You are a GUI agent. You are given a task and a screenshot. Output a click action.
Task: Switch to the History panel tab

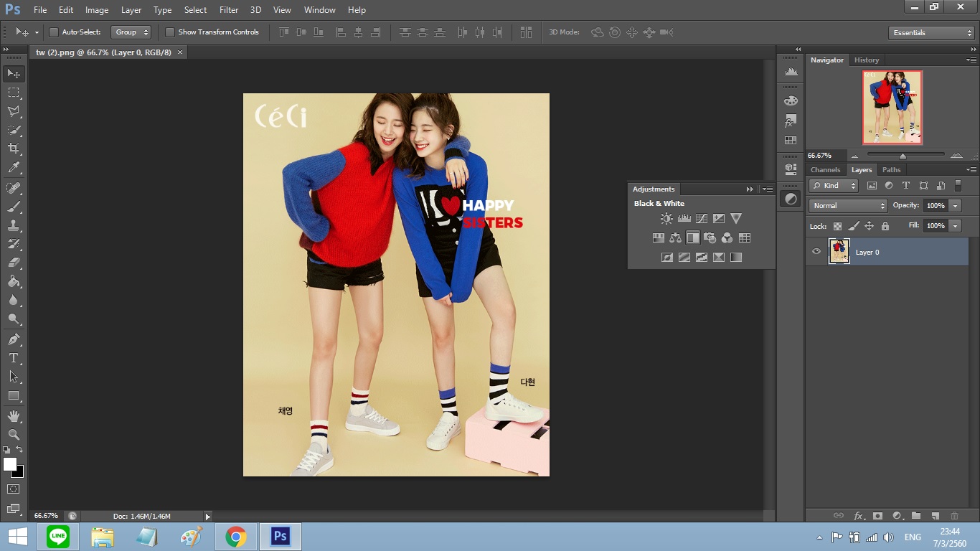(866, 60)
